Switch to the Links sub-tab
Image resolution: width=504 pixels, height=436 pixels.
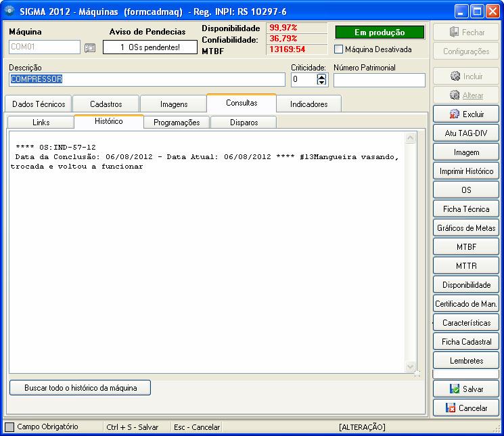coord(41,123)
